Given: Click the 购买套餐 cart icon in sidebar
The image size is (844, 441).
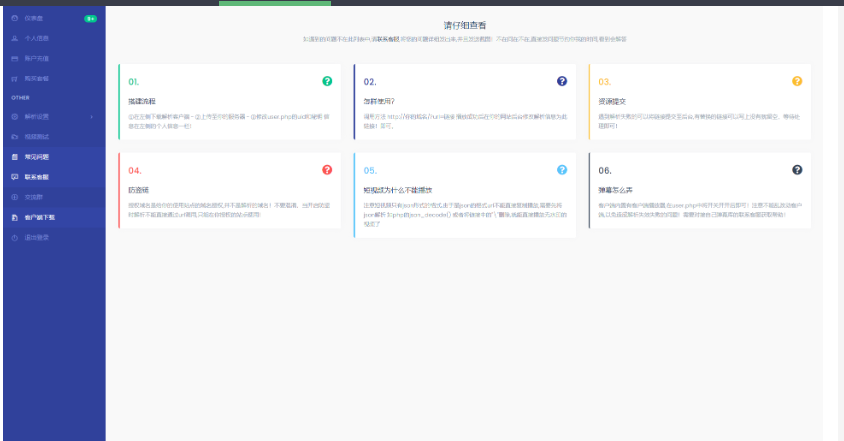Looking at the screenshot, I should [15, 79].
